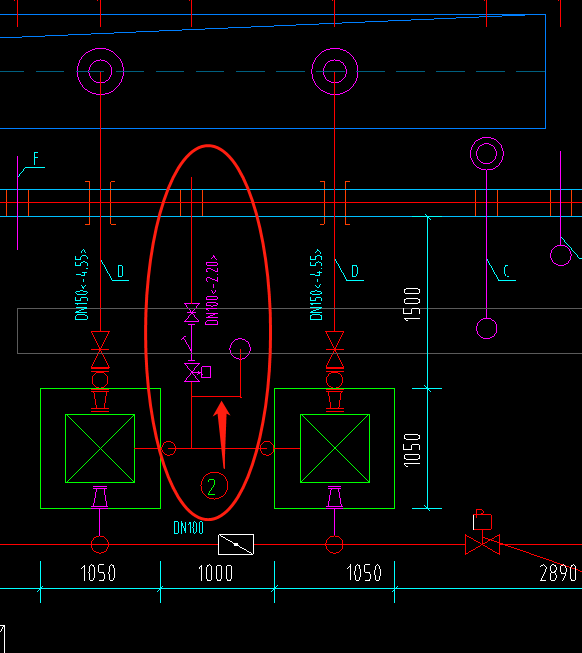The image size is (582, 653).
Task: Click the horizontal 1050 dimension under the right pump
Action: (364, 573)
